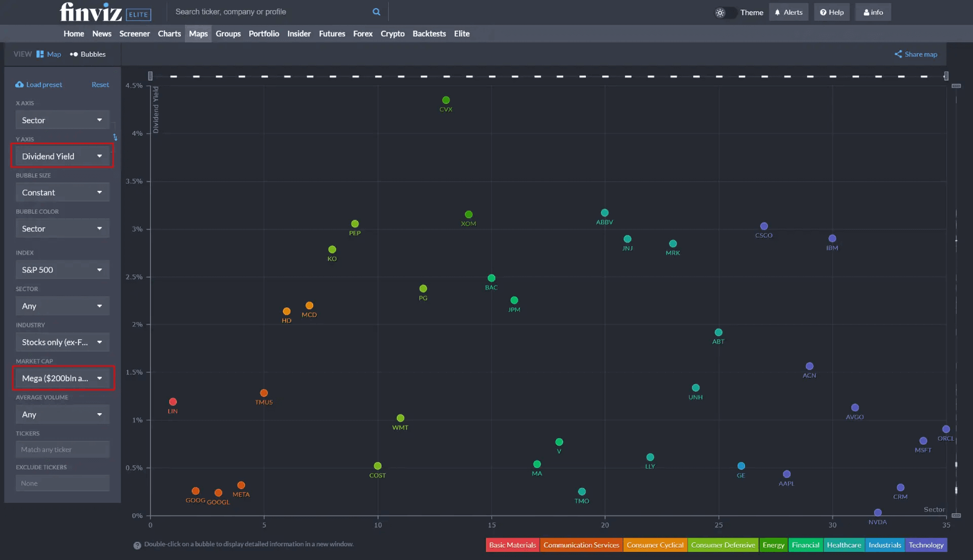This screenshot has width=973, height=560.
Task: Open the Market Cap Mega dropdown
Action: click(62, 378)
